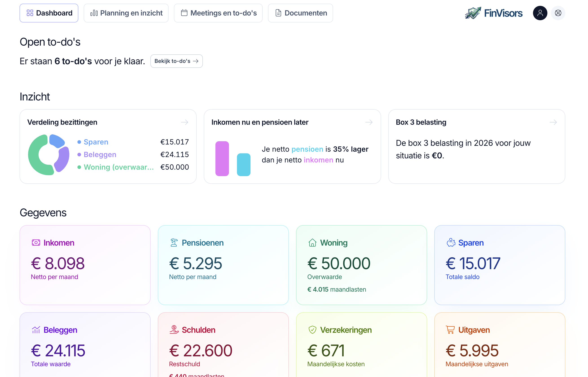The height and width of the screenshot is (377, 588).
Task: Click the Sparen legend color dot
Action: (79, 142)
